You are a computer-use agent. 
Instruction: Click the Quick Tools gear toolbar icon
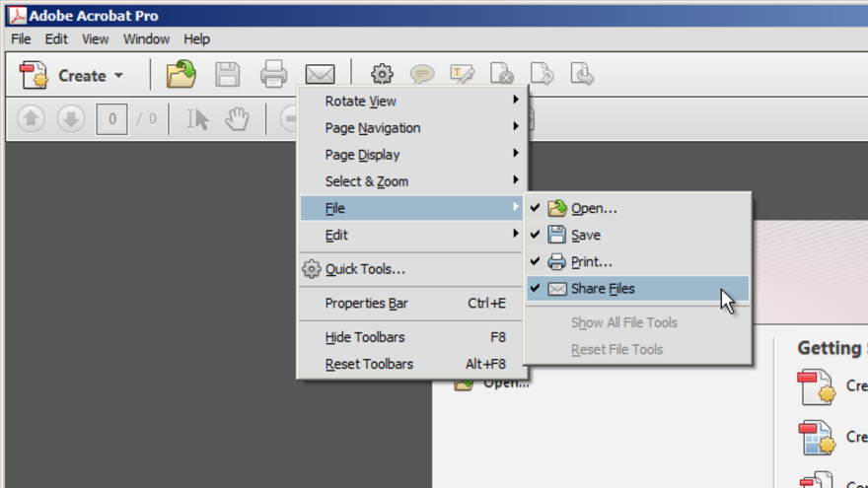382,74
